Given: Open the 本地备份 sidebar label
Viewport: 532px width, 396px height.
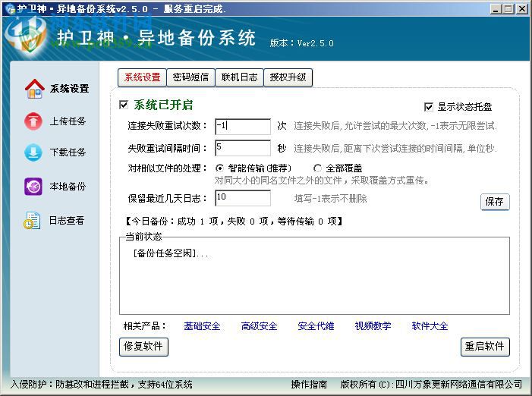Looking at the screenshot, I should (x=68, y=187).
